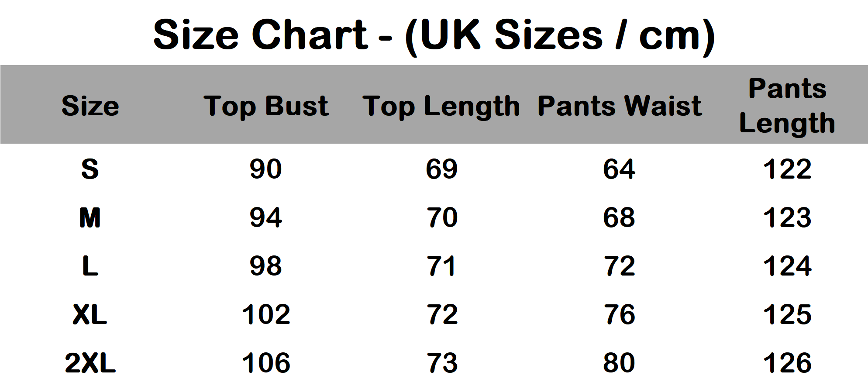
Task: Select Top Length value 69
Action: pos(442,169)
